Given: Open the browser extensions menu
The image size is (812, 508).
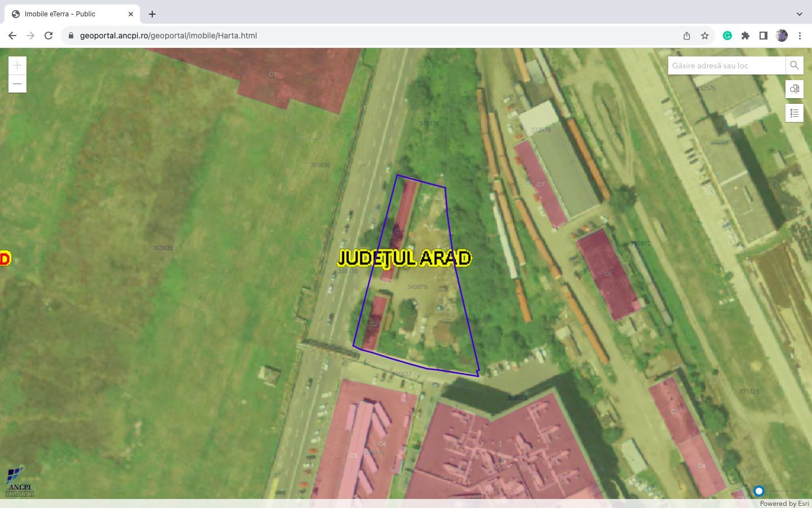Looking at the screenshot, I should pos(745,36).
